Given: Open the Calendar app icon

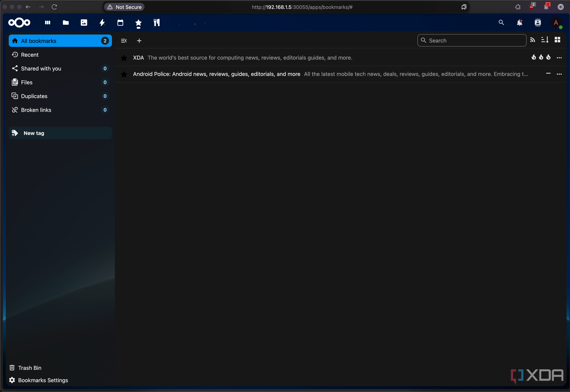Looking at the screenshot, I should click(120, 23).
